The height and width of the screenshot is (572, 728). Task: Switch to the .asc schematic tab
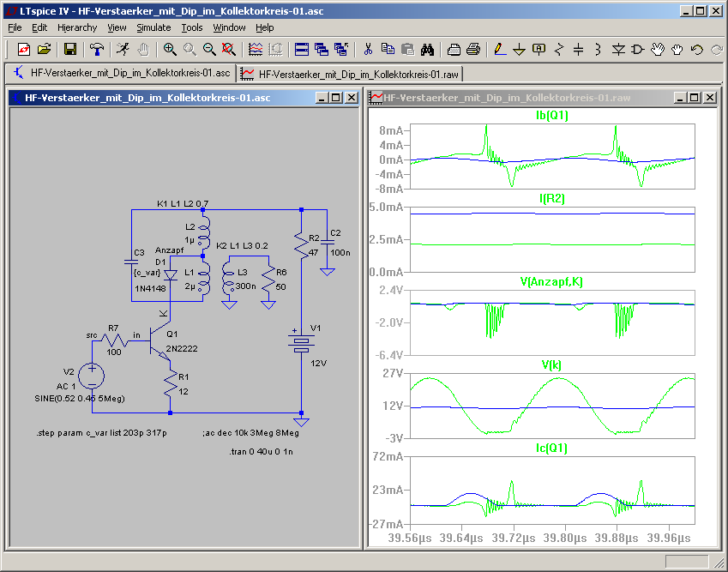(122, 73)
